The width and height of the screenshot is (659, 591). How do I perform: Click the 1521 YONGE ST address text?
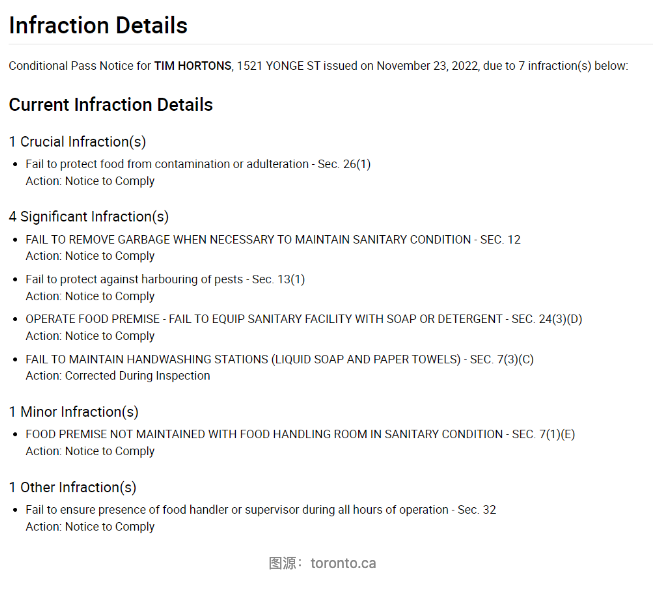pos(278,66)
